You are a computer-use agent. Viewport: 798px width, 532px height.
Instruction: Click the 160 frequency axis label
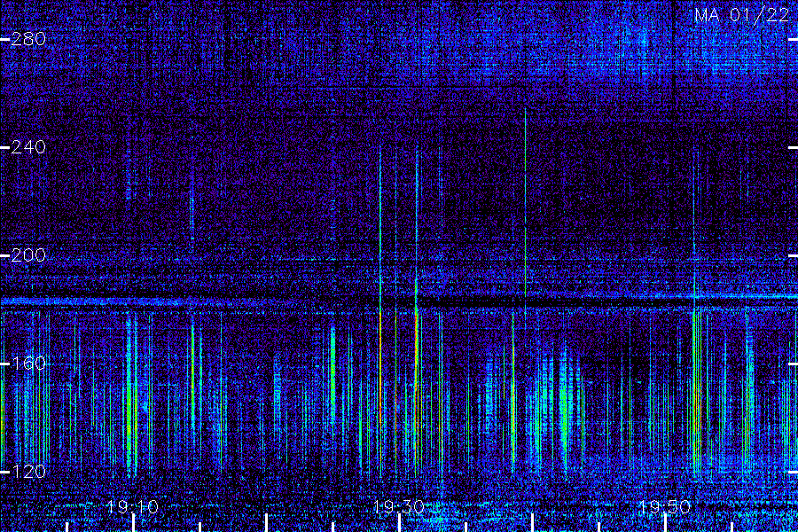click(28, 363)
